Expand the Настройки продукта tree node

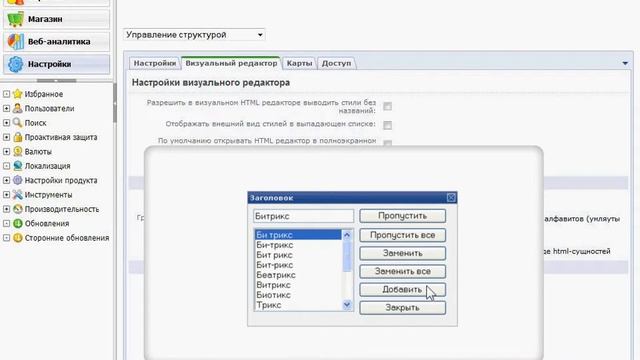[x=6, y=180]
